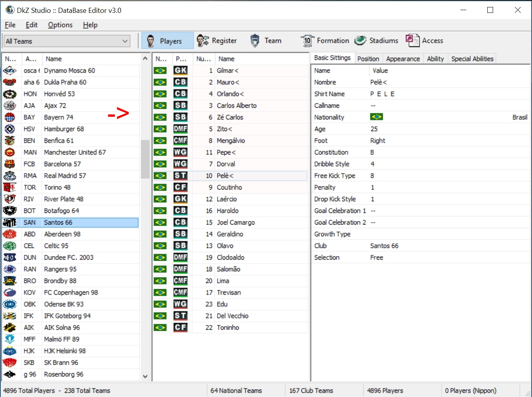The image size is (532, 397).
Task: Click the Hamburger 68 team crest
Action: pyautogui.click(x=10, y=129)
